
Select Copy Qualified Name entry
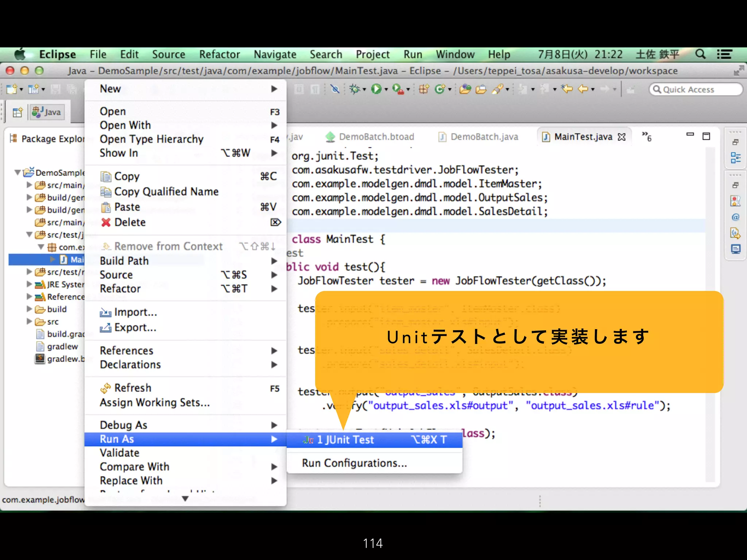185,191
